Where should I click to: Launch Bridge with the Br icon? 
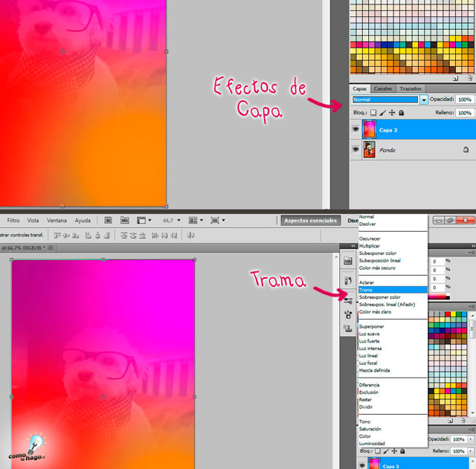coord(109,220)
